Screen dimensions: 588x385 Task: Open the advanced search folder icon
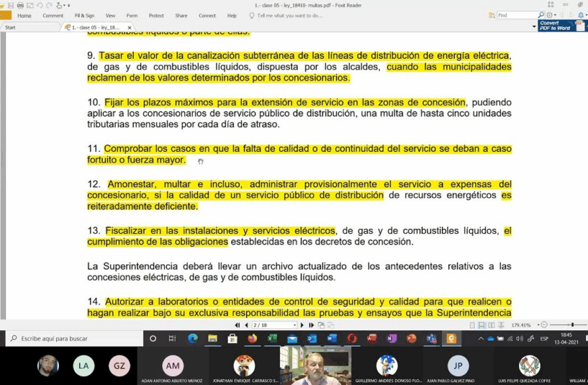pos(491,15)
